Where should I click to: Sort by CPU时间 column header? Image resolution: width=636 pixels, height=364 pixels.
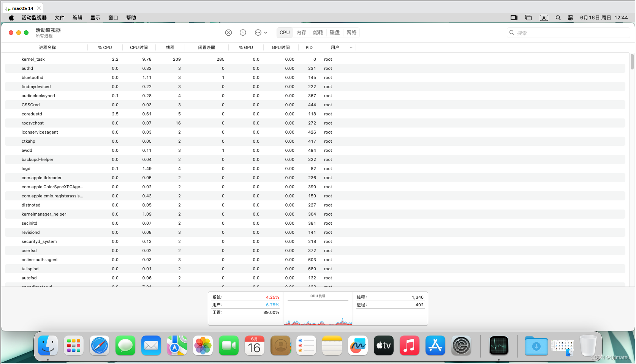[139, 47]
